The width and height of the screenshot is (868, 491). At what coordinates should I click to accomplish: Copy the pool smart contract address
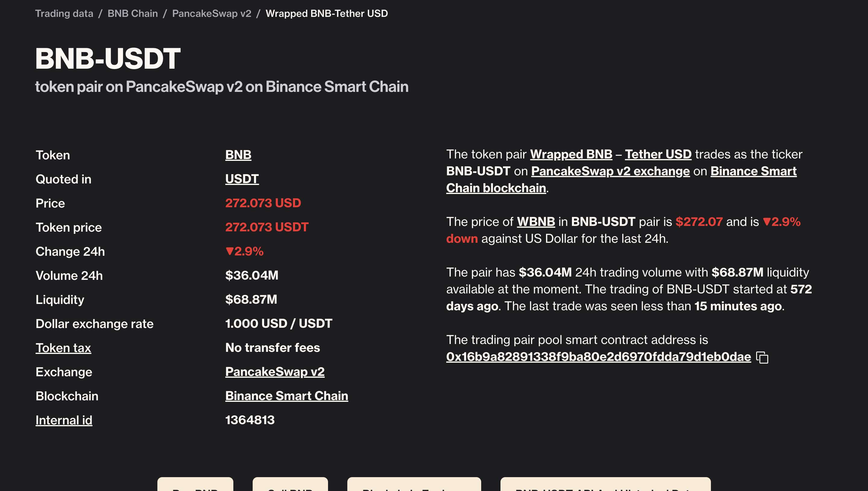click(763, 358)
